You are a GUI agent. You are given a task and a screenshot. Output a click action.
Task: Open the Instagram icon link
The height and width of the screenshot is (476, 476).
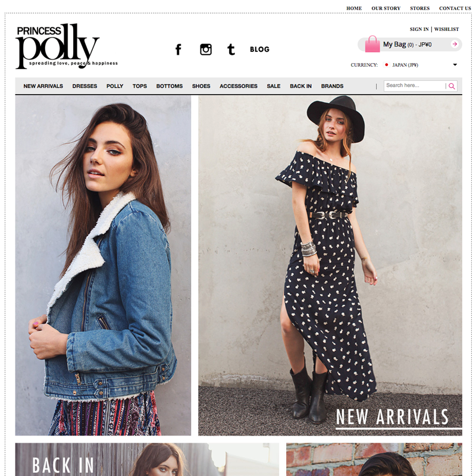tap(206, 49)
